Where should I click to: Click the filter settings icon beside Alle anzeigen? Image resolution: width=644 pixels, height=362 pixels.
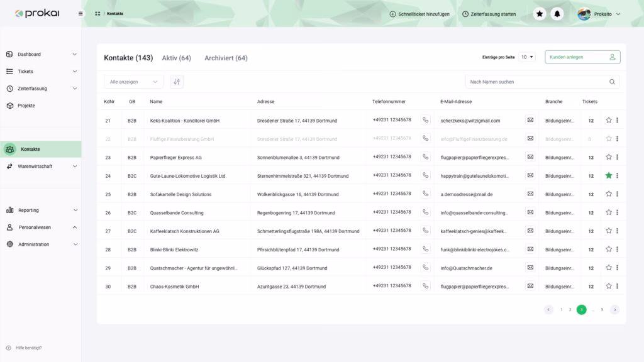click(x=176, y=82)
